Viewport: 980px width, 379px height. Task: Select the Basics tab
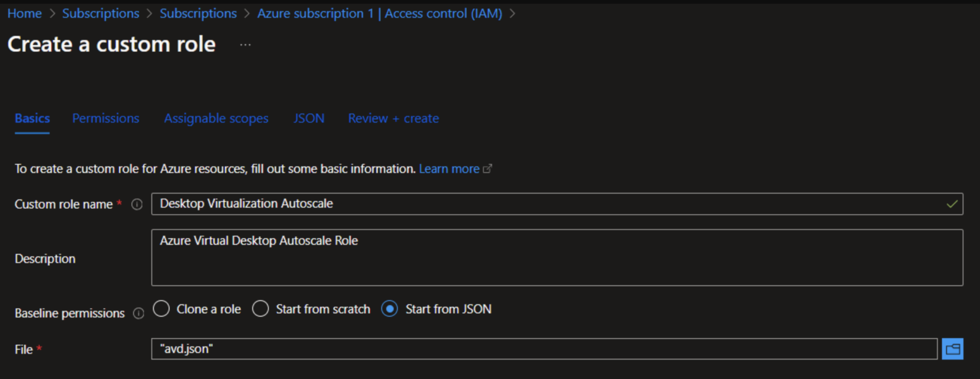pyautogui.click(x=32, y=119)
